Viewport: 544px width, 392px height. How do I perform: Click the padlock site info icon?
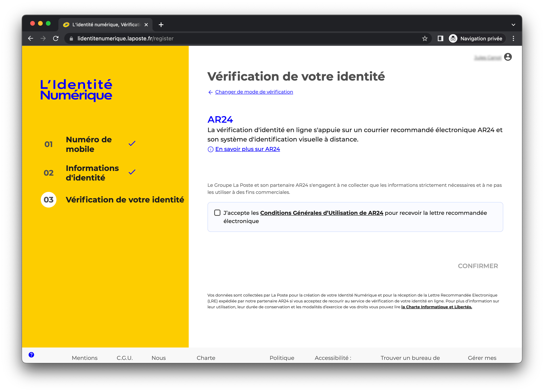click(71, 38)
